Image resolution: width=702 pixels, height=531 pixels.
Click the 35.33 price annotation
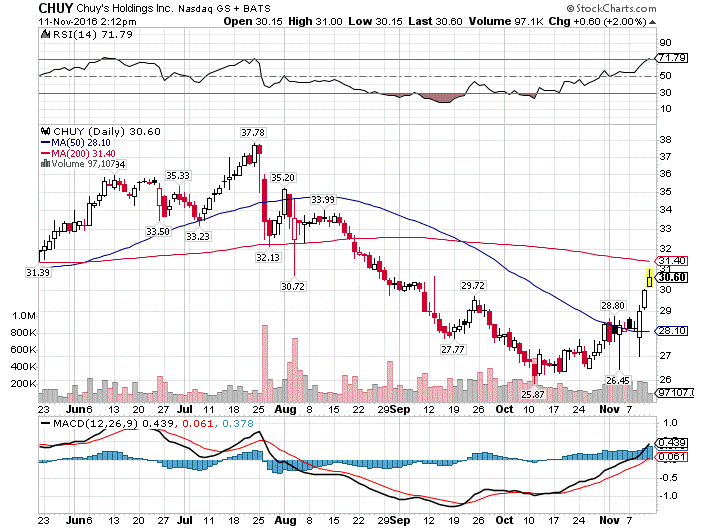[178, 176]
